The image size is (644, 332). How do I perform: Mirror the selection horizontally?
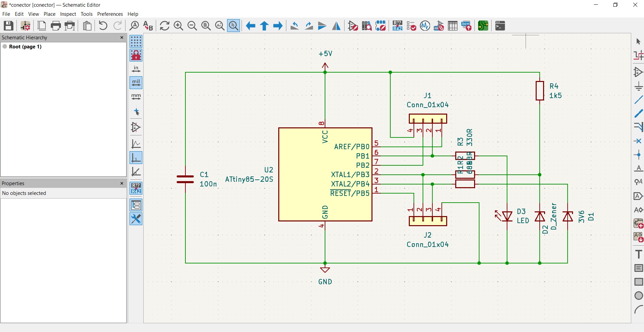pyautogui.click(x=336, y=26)
